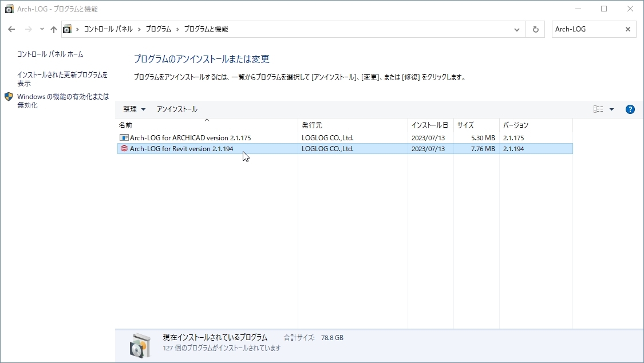
Task: Go up one level with up arrow
Action: (54, 29)
